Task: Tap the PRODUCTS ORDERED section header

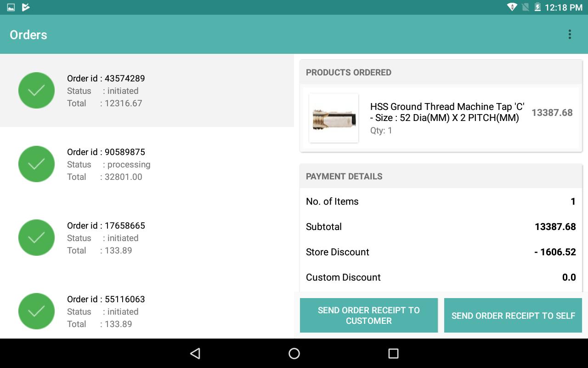Action: point(348,72)
